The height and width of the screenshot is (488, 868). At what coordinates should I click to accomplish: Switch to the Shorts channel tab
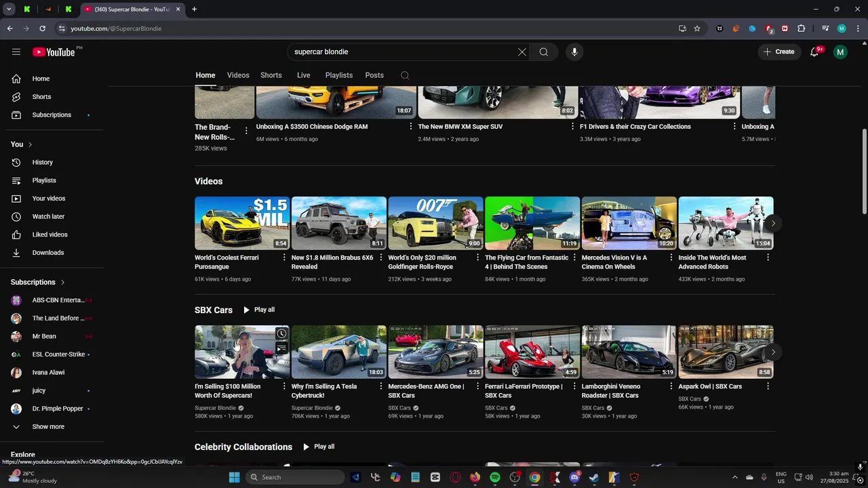(x=271, y=75)
